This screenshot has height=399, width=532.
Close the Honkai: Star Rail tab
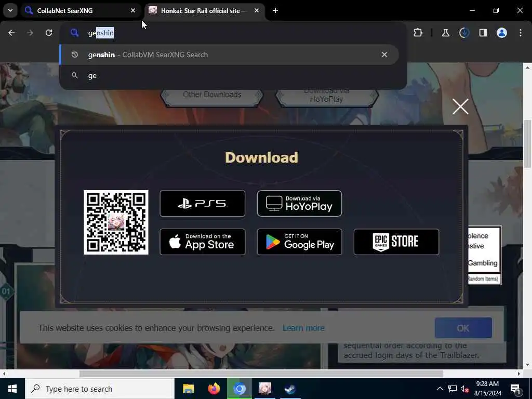(257, 10)
